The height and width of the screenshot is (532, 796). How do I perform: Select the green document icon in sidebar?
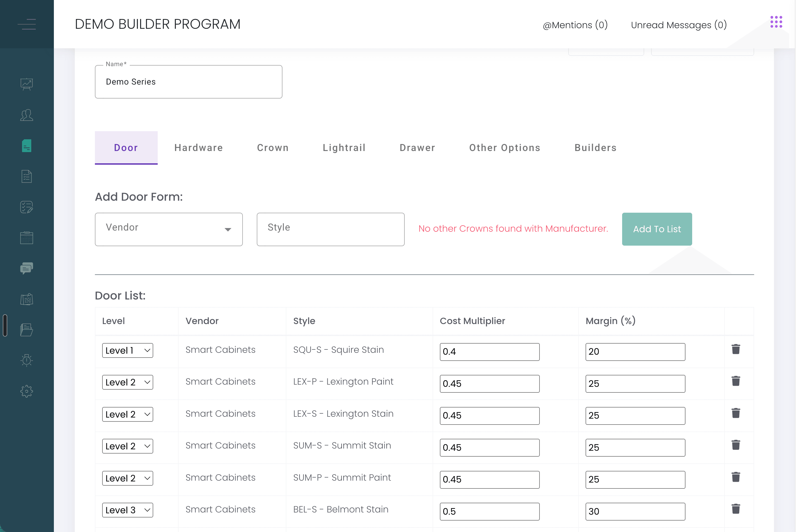pyautogui.click(x=27, y=146)
